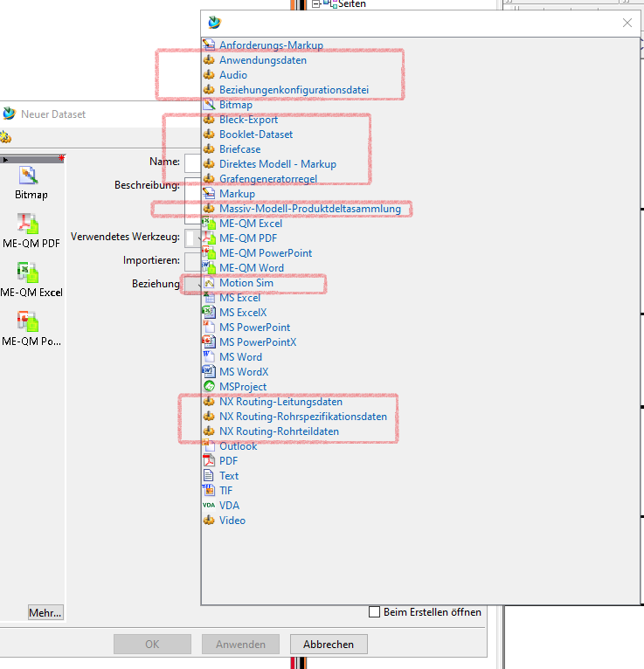Click the Mehr... button
The image size is (644, 669).
coord(45,613)
